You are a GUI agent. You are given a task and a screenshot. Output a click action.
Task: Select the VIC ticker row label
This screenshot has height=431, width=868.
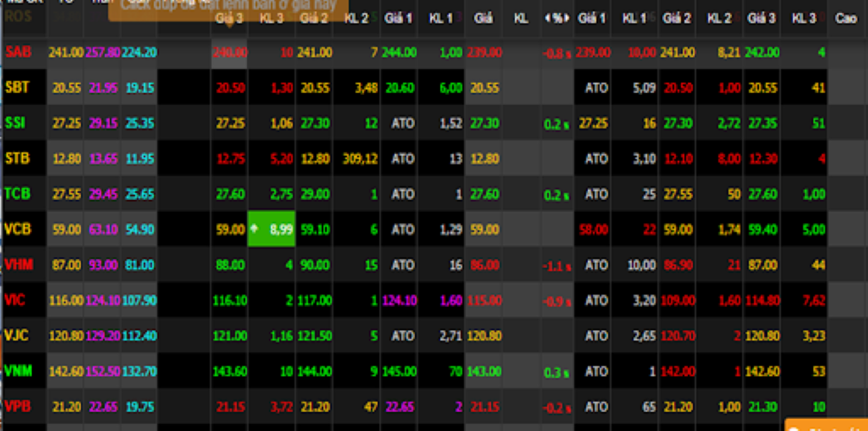(x=15, y=300)
